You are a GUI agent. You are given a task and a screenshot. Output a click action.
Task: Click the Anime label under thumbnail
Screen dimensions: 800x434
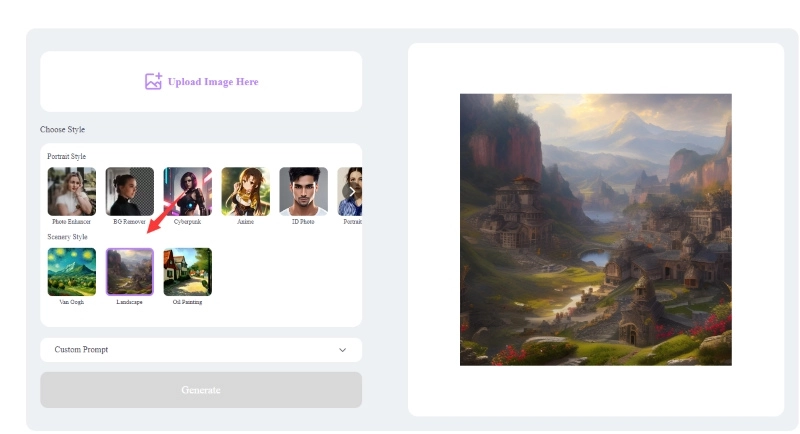pos(245,222)
